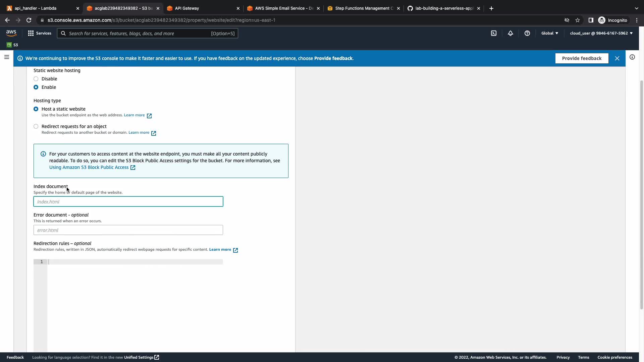Screen dimensions: 644x362
Task: Click the Provide feedback button
Action: click(582, 58)
